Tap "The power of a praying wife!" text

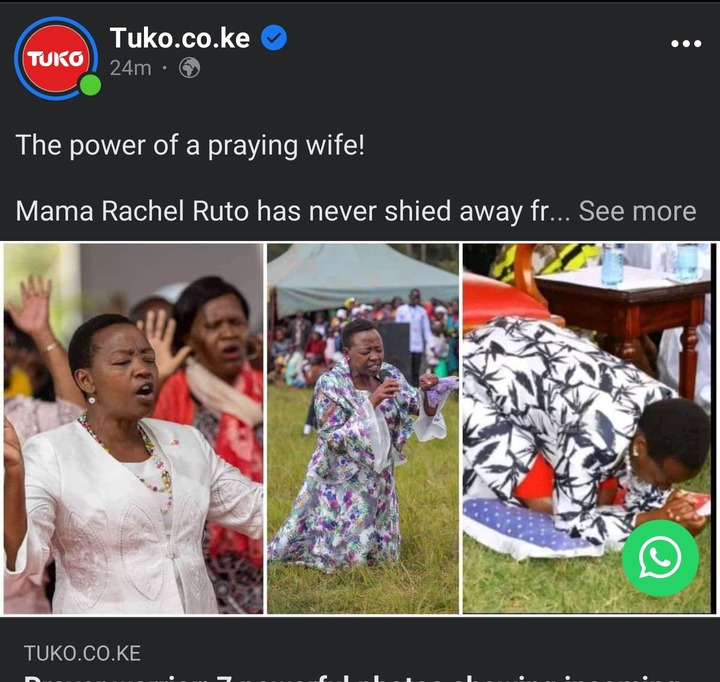pos(190,146)
